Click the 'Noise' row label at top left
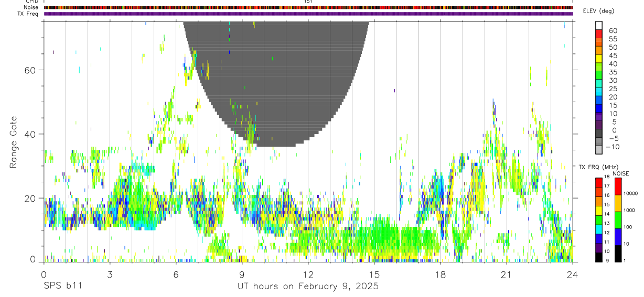 32,7
